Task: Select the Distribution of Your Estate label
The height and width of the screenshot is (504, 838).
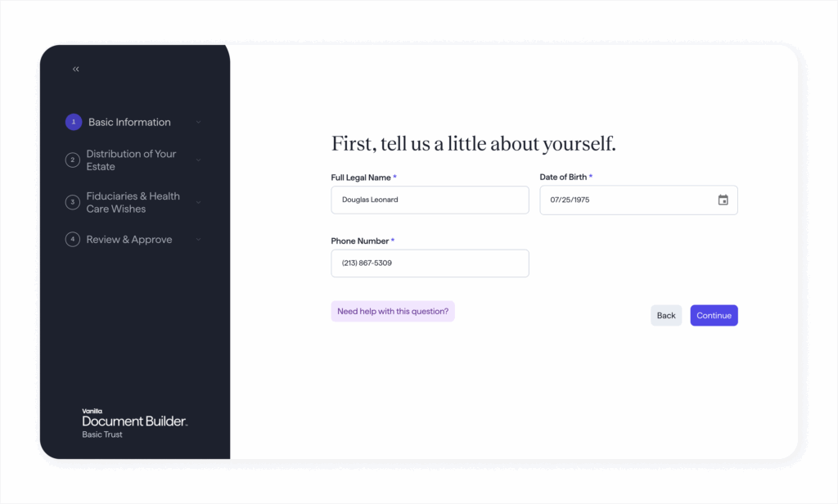Action: [131, 160]
